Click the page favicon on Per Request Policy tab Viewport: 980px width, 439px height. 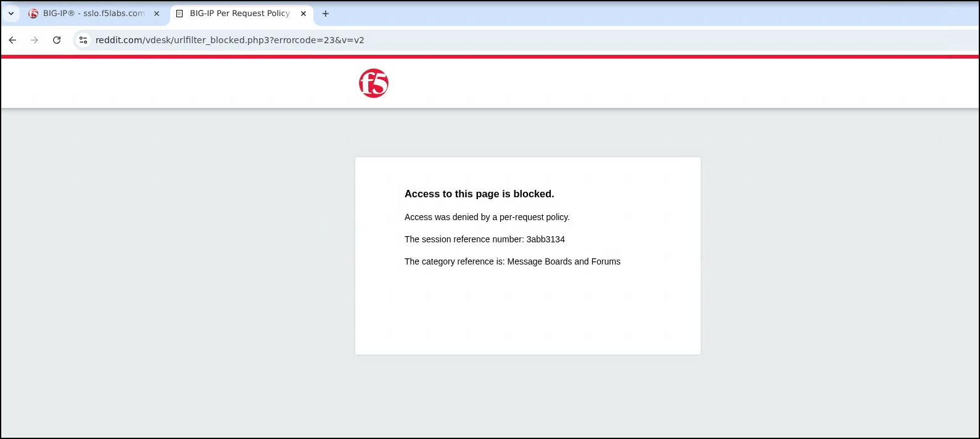(179, 14)
